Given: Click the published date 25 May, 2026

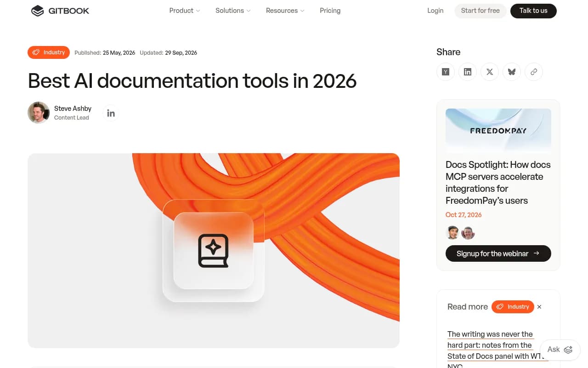Looking at the screenshot, I should pos(119,53).
